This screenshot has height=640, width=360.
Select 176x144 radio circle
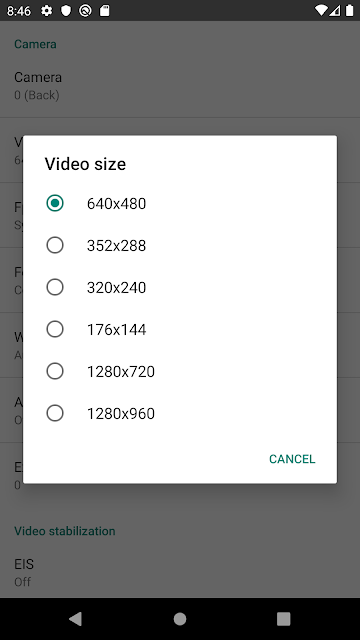click(55, 329)
